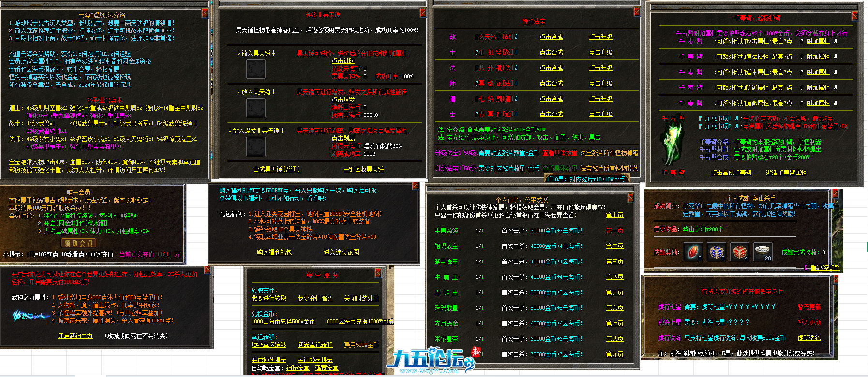Switch to 第二页 of first-kill list
The width and height of the screenshot is (868, 377).
click(x=614, y=246)
